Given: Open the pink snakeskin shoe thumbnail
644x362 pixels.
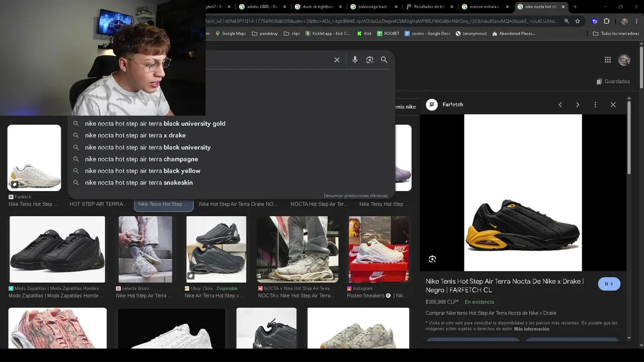Looking at the screenshot, I should pyautogui.click(x=57, y=328).
